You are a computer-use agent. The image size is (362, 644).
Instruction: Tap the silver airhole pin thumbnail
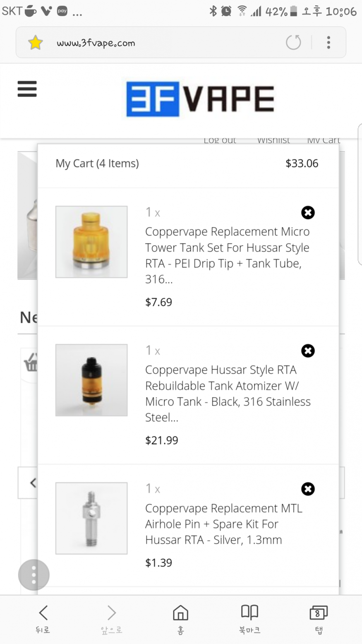(91, 518)
